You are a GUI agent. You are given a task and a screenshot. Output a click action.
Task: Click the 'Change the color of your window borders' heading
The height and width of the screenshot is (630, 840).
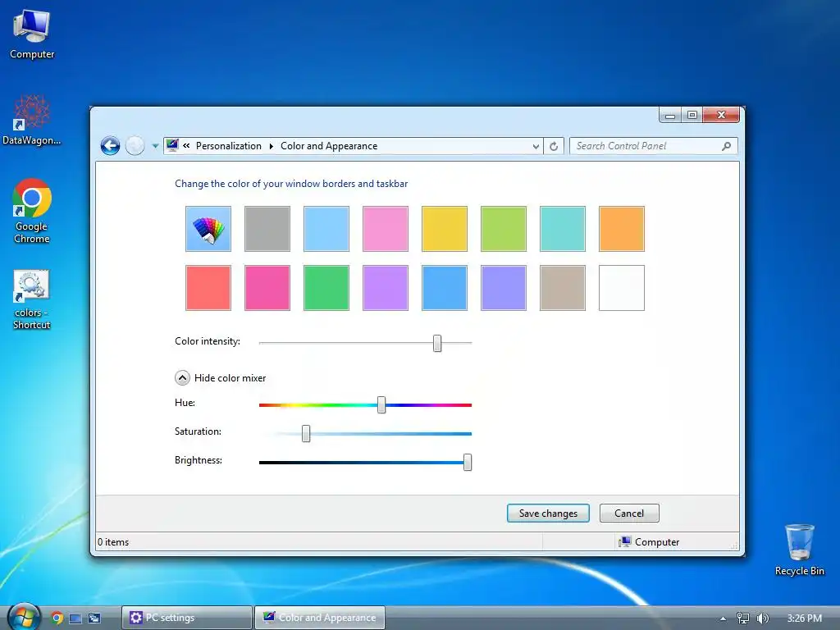[291, 184]
